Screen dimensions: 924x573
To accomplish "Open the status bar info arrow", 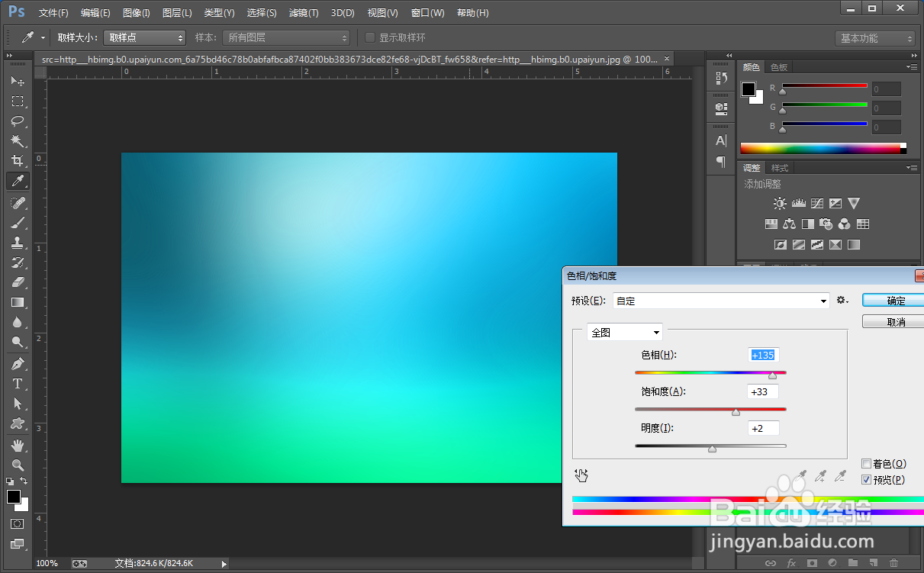I will (224, 564).
